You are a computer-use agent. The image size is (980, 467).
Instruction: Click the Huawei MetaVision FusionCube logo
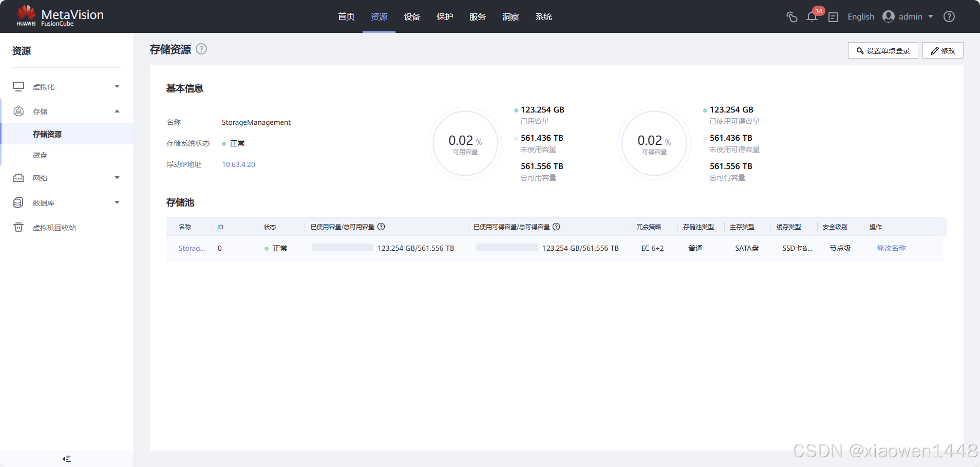point(60,16)
